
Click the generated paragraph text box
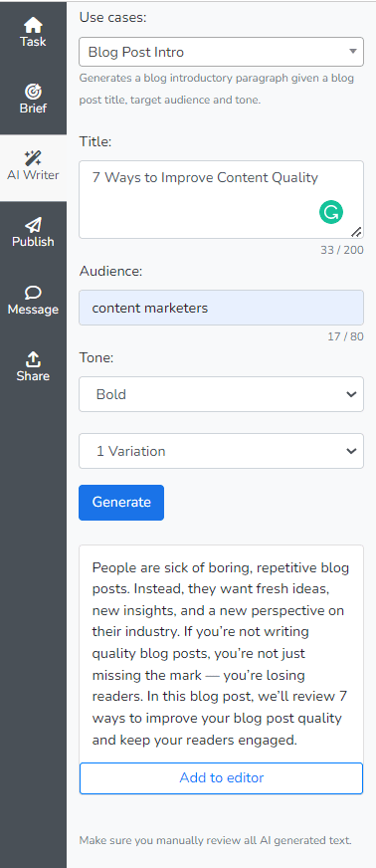(x=221, y=654)
